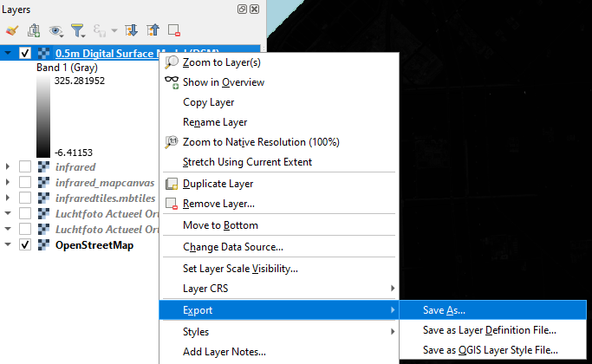Float the Layers panel
592x364 pixels.
pyautogui.click(x=242, y=9)
